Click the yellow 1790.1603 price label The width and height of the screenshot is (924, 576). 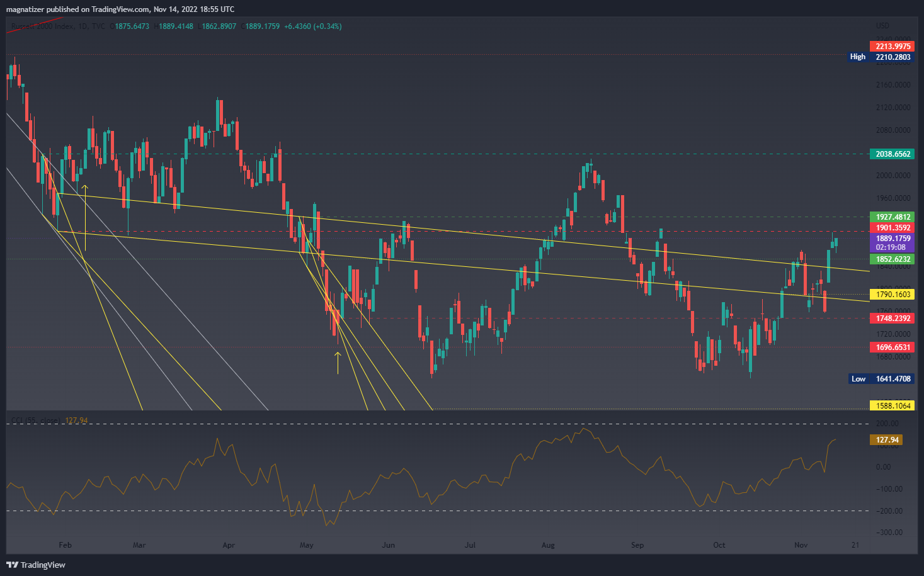tap(893, 295)
